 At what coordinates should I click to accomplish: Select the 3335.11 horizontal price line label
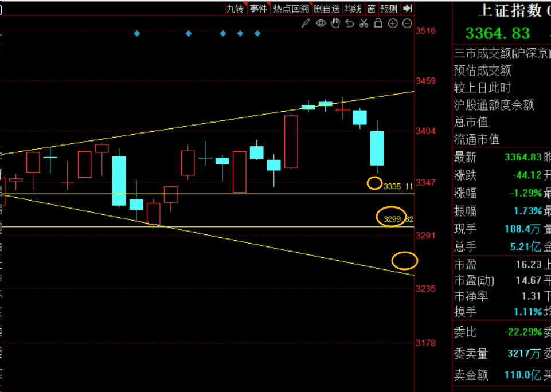coord(398,187)
